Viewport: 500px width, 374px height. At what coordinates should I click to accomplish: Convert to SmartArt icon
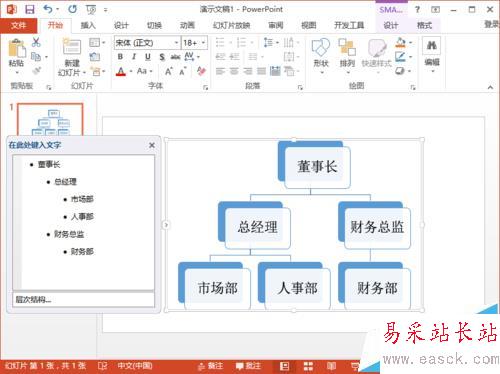(x=292, y=71)
